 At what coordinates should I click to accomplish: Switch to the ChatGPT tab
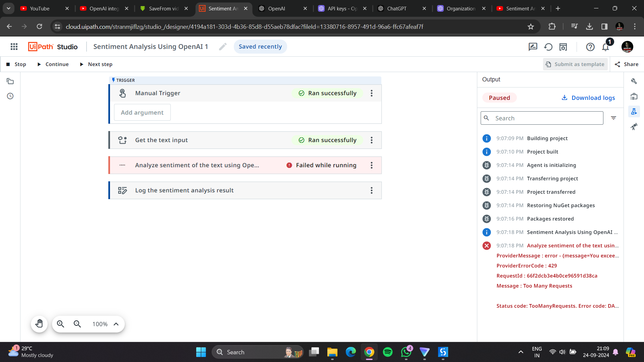tap(402, 8)
